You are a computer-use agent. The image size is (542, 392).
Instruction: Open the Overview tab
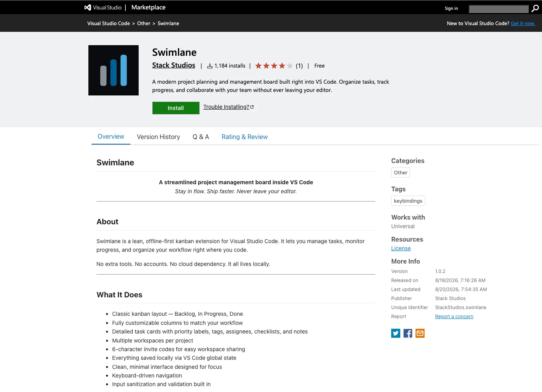tap(111, 137)
